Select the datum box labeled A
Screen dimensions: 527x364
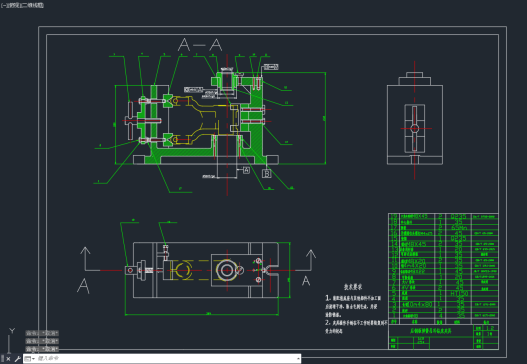pyautogui.click(x=246, y=170)
